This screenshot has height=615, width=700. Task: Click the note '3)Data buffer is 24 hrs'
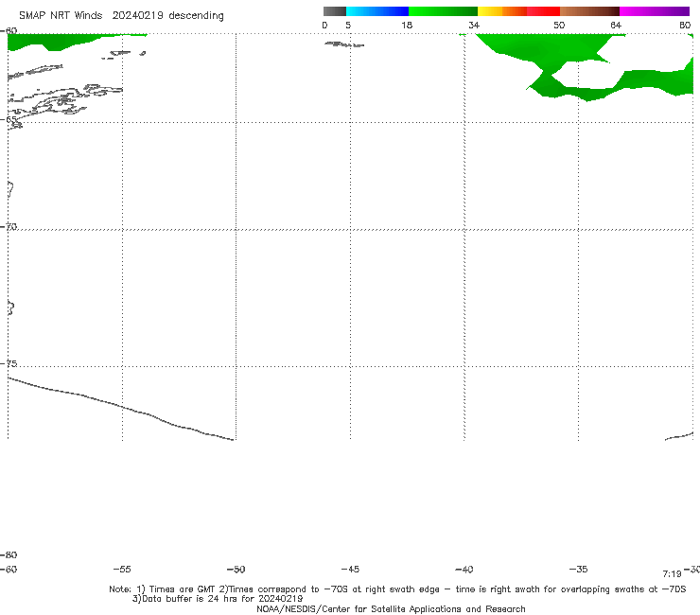pos(218,599)
